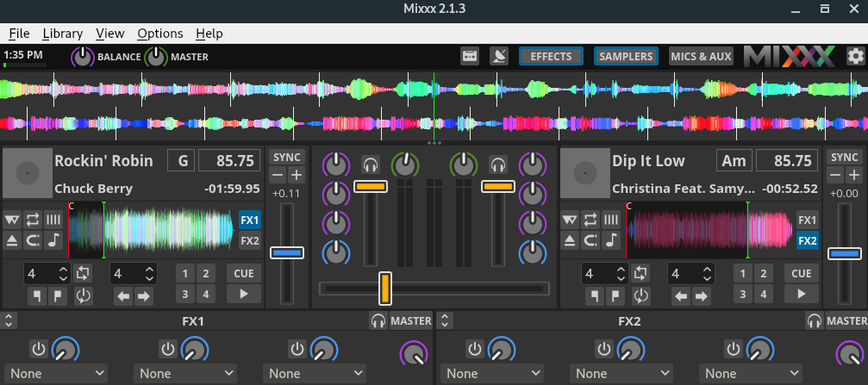Show the MICS & AUX section

coord(702,57)
